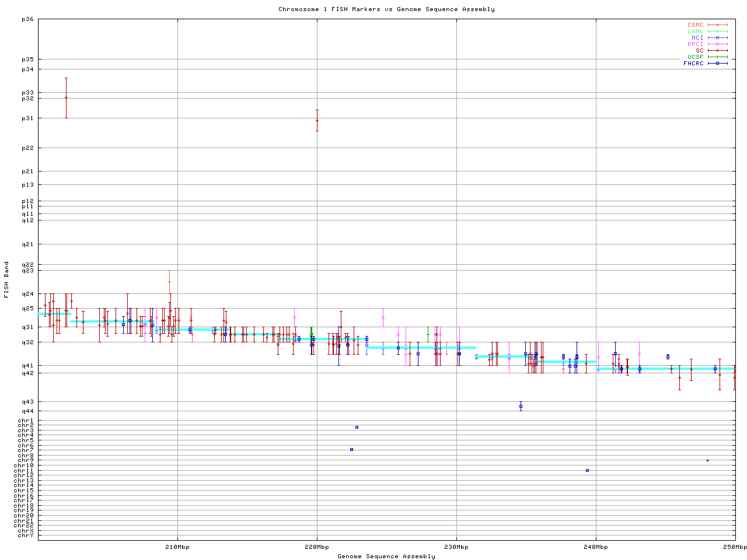The height and width of the screenshot is (560, 747).
Task: Click the blue square on chr11 row
Action: 587,470
